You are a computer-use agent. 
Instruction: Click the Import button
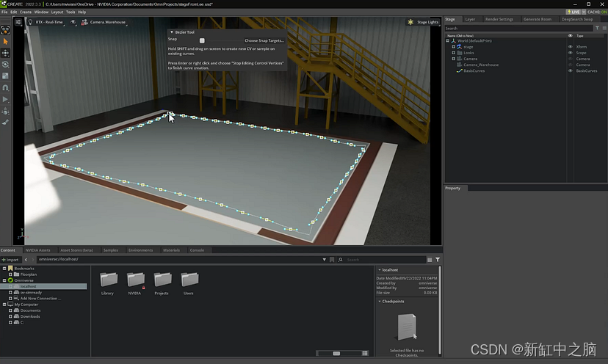point(10,260)
